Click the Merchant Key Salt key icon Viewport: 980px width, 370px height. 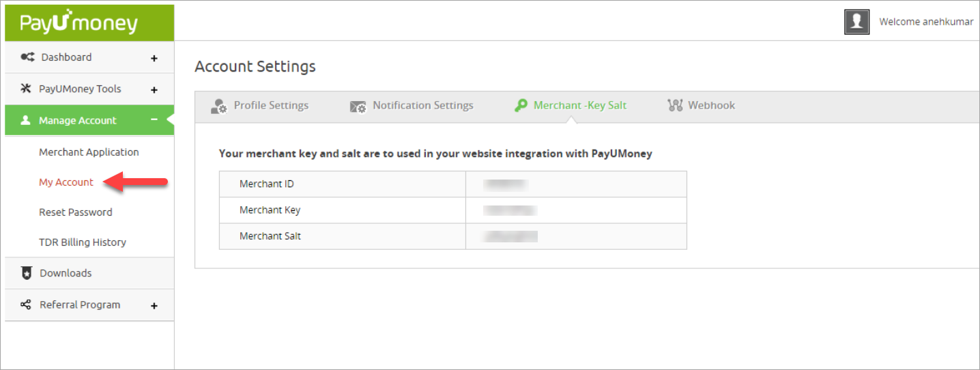coord(521,106)
